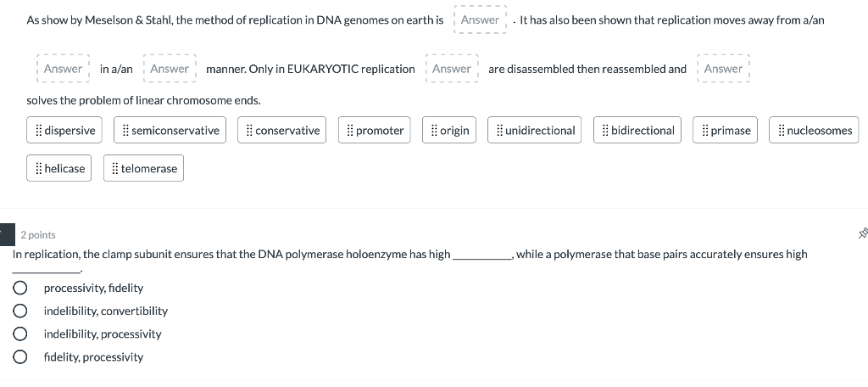
Task: Choose the "indelibility, convertibility" radio button
Action: [19, 311]
